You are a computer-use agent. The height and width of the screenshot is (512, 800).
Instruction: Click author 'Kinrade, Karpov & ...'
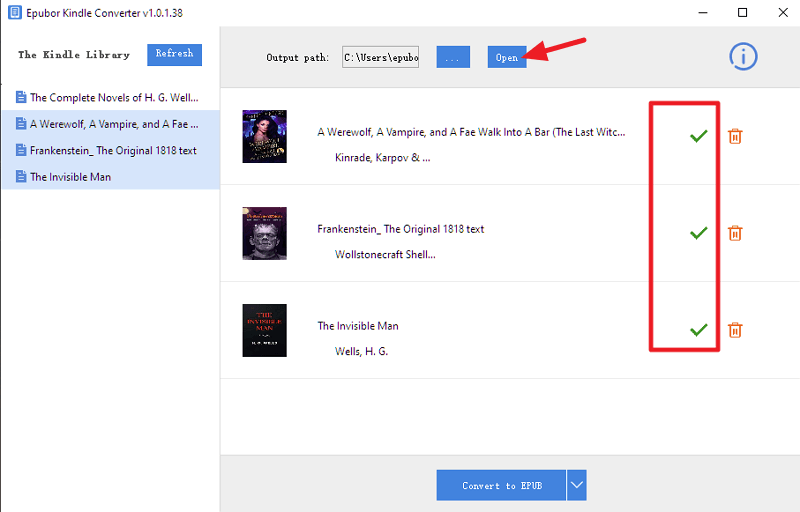382,158
